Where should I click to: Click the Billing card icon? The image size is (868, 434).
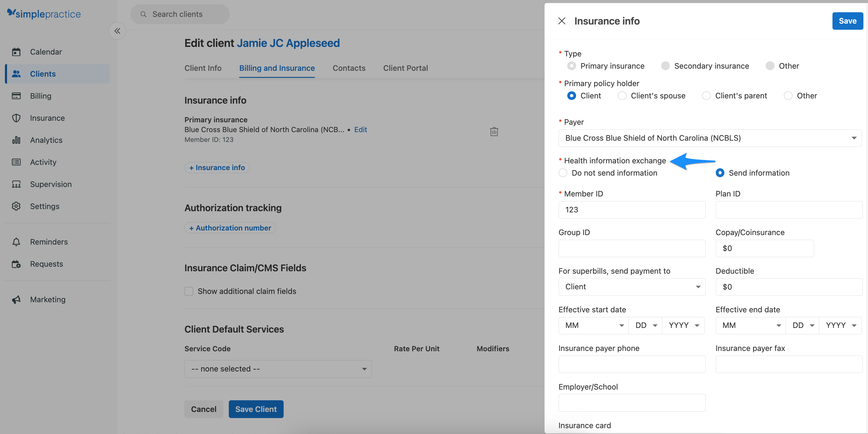16,96
